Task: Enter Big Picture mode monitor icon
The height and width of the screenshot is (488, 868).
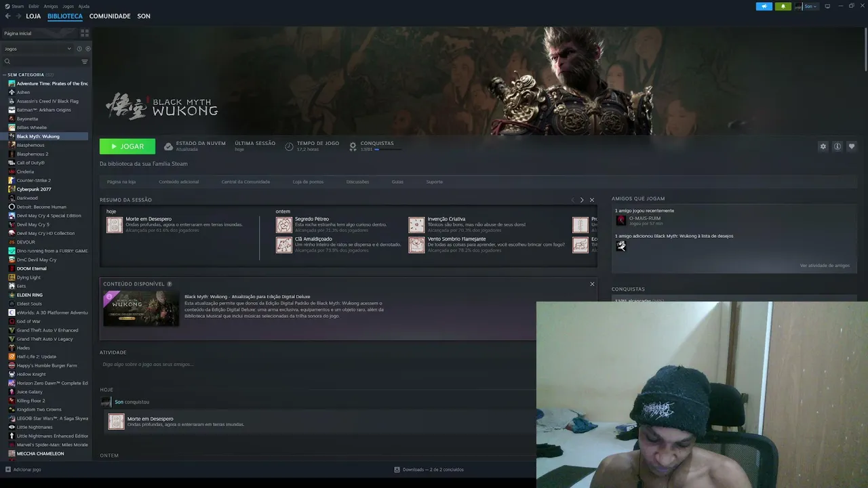Action: (x=827, y=6)
